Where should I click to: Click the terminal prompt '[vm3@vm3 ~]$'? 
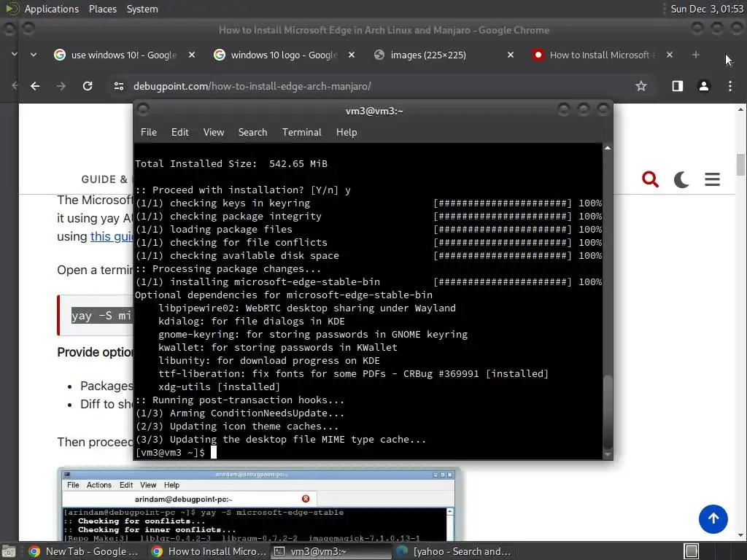170,452
